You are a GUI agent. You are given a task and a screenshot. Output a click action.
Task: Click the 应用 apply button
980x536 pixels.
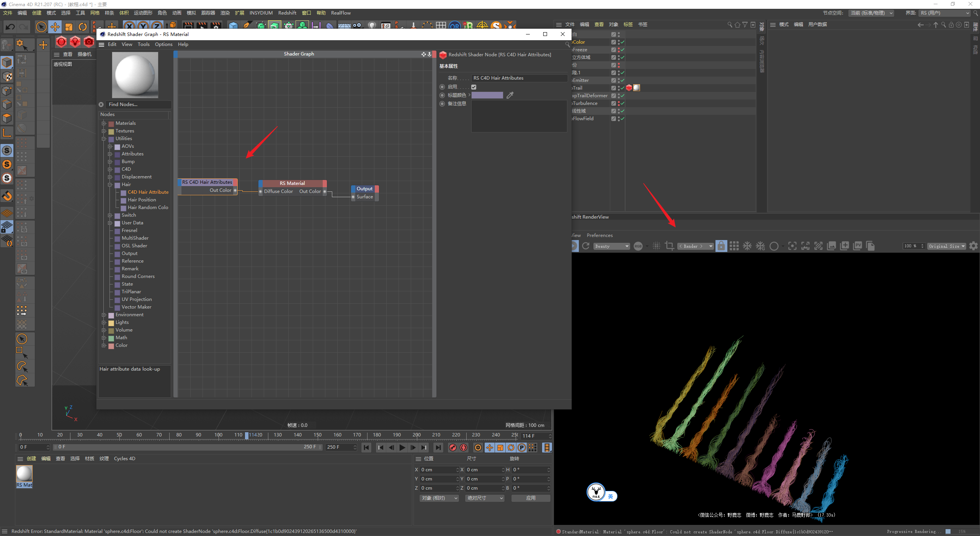click(531, 498)
